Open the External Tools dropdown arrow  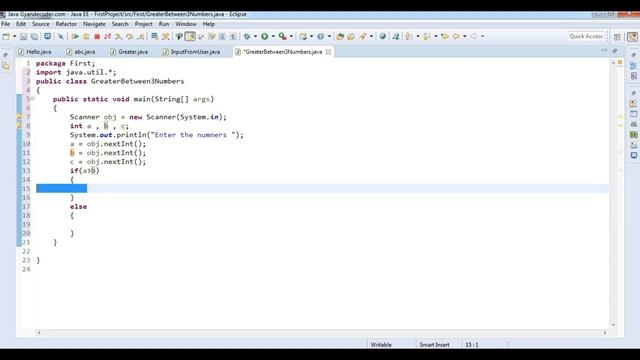pos(291,36)
